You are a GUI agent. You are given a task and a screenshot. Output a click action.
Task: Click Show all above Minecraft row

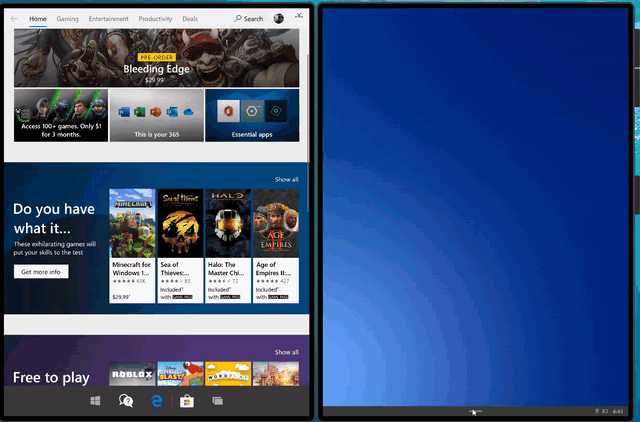(286, 180)
